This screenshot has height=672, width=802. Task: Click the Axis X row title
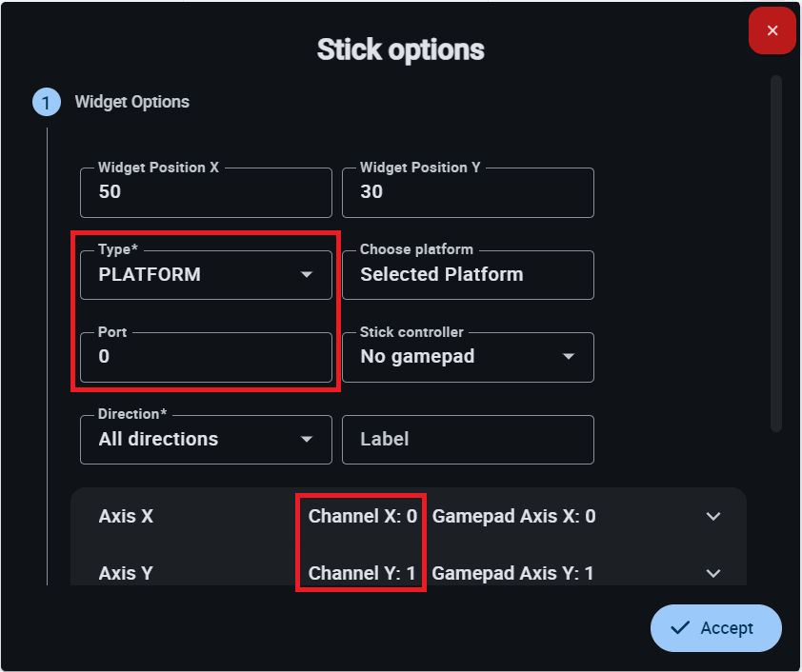(x=126, y=517)
